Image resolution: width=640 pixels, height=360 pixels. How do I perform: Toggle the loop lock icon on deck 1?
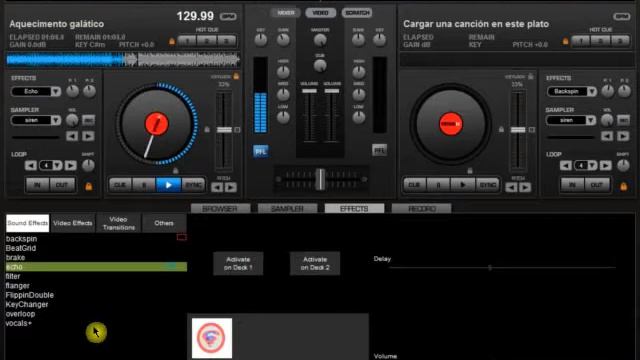click(89, 187)
